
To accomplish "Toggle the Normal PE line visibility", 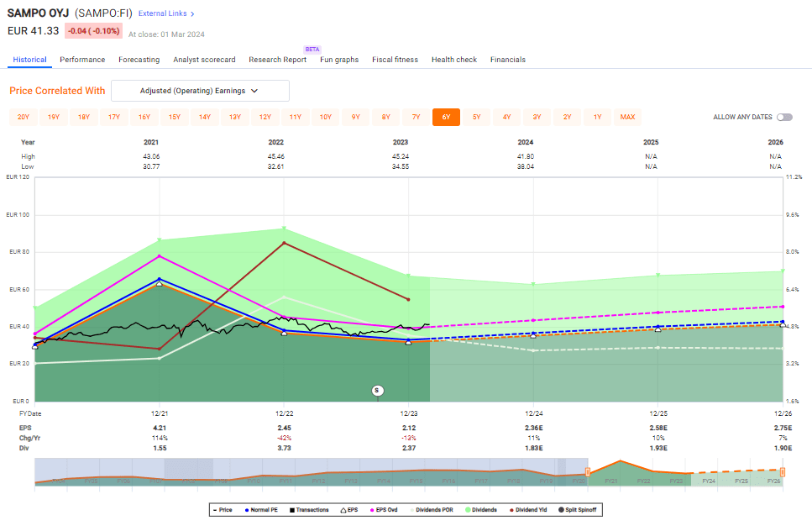I will [x=245, y=509].
